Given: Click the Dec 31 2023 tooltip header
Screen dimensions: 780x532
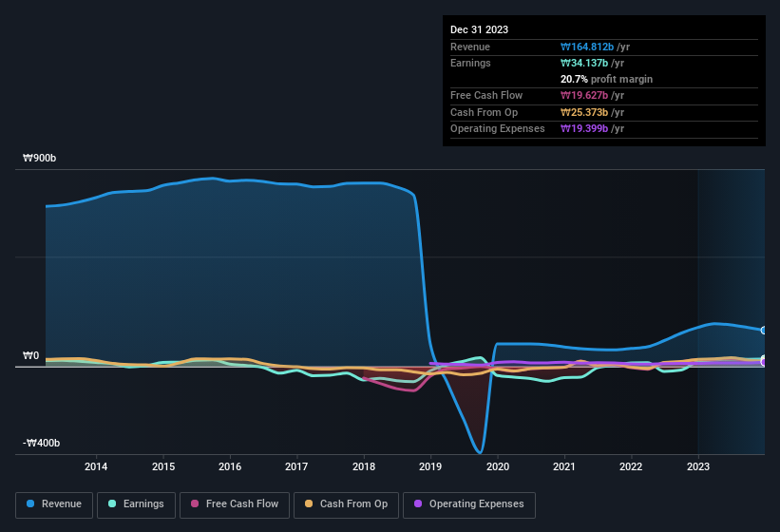Looking at the screenshot, I should click(479, 29).
